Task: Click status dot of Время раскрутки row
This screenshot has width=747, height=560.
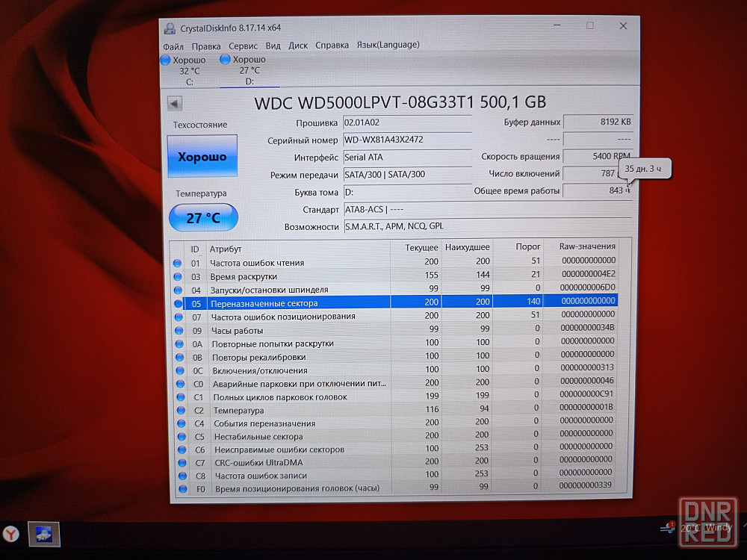Action: [x=179, y=276]
